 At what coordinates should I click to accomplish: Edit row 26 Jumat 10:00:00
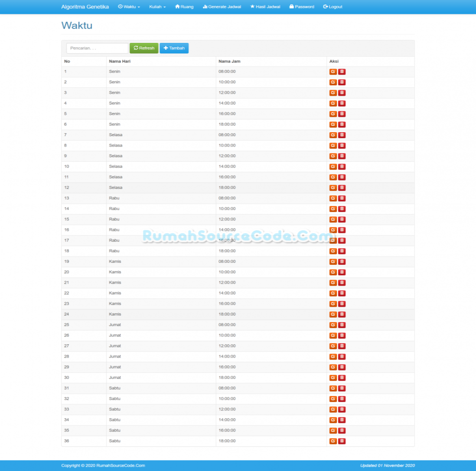coord(333,335)
